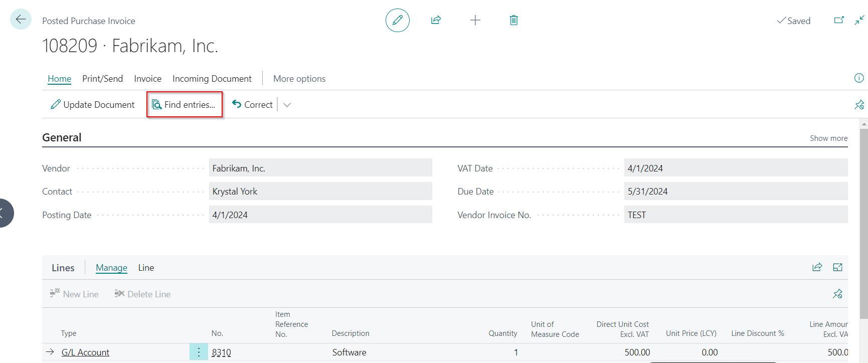868x363 pixels.
Task: Click the Direct Unit Cost Excl. VAT header
Action: point(622,329)
